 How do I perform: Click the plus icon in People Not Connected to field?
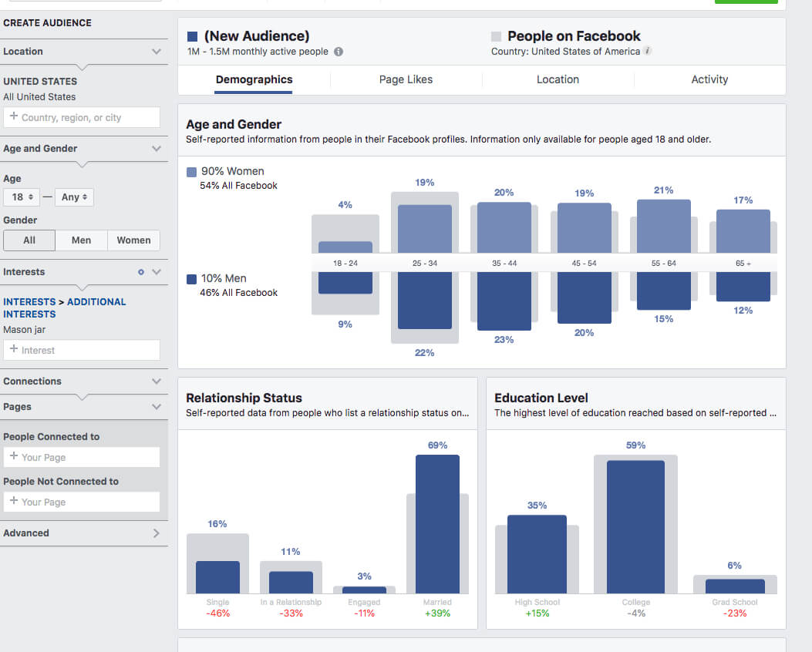(14, 501)
